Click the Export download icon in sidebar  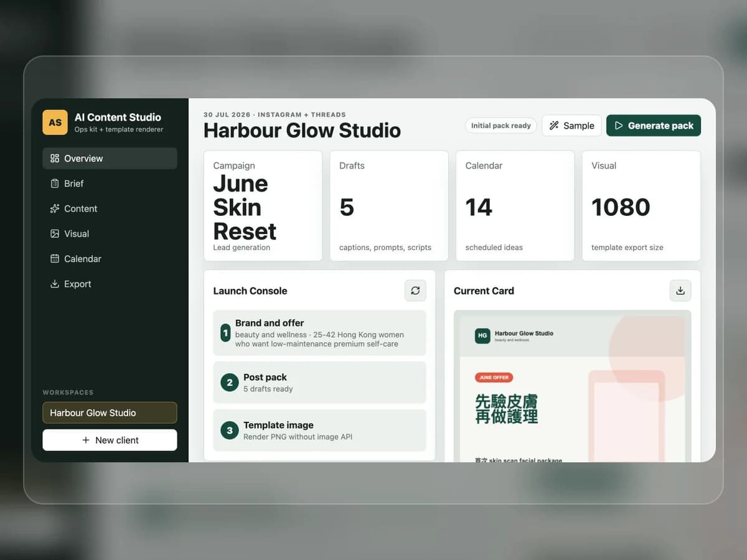pos(55,284)
